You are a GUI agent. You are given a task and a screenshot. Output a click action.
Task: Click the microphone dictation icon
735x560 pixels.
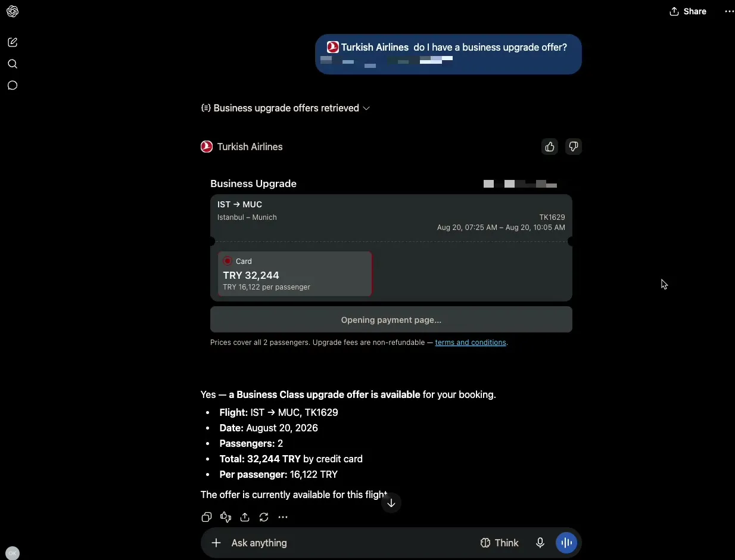pos(540,543)
